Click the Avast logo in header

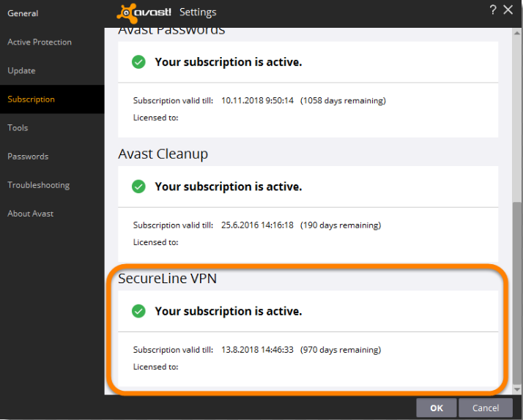coord(144,12)
